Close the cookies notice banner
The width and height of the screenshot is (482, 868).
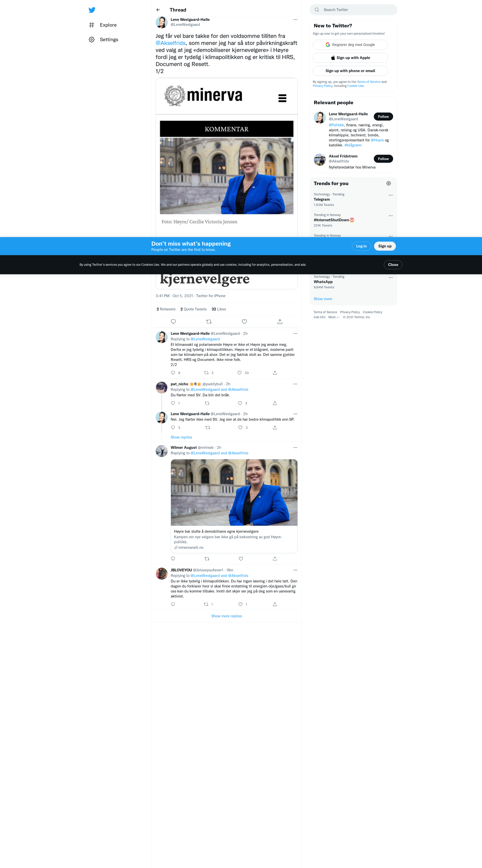click(x=393, y=265)
